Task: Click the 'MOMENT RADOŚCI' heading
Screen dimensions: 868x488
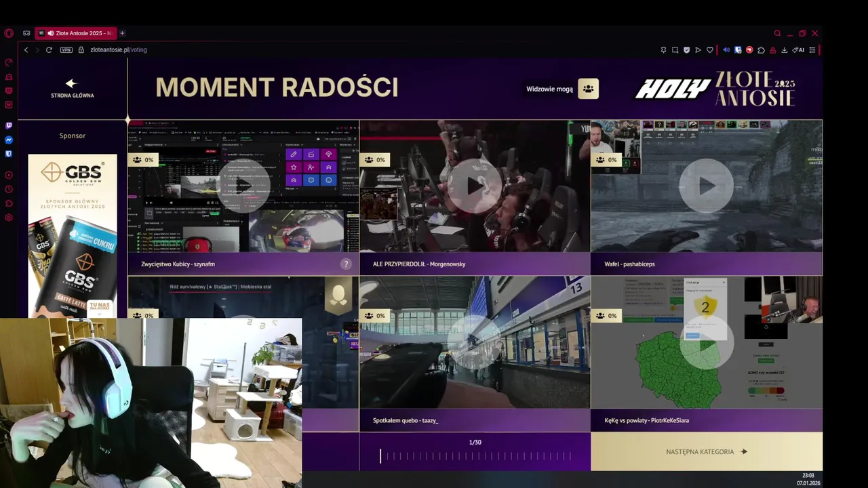Action: pos(277,87)
